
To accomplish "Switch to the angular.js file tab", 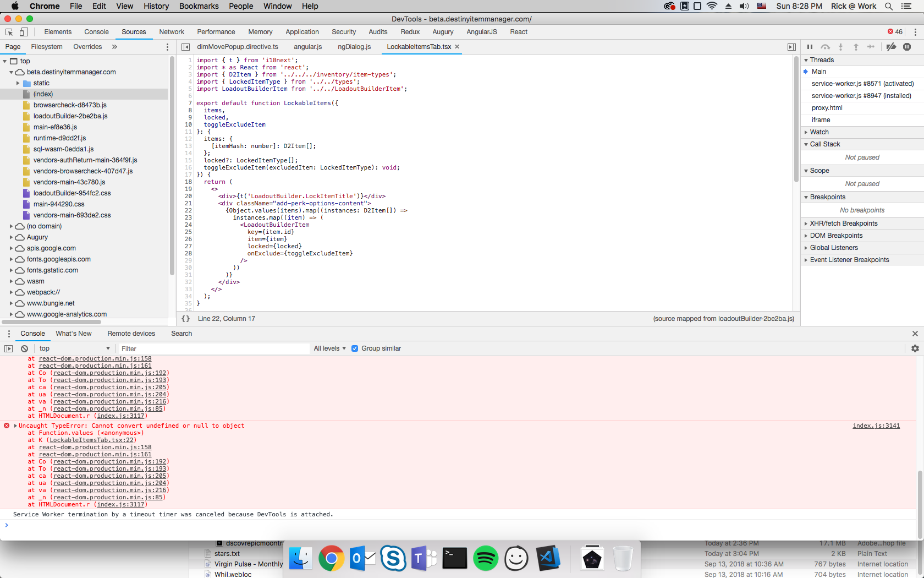I will coord(307,47).
